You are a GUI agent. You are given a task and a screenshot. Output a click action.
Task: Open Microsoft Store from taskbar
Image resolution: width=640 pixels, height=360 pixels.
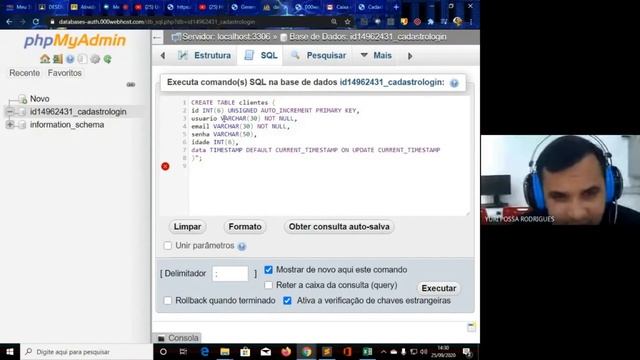245,351
